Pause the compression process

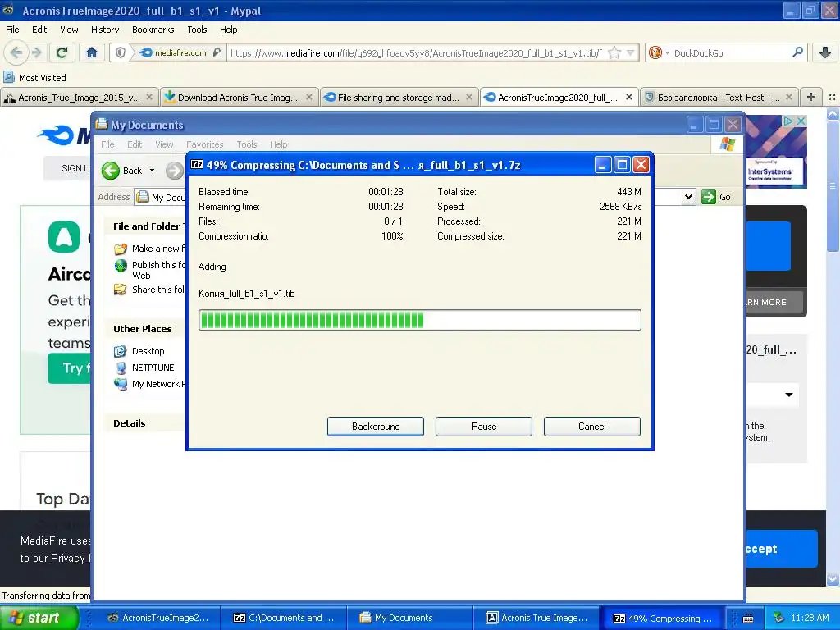pos(484,427)
